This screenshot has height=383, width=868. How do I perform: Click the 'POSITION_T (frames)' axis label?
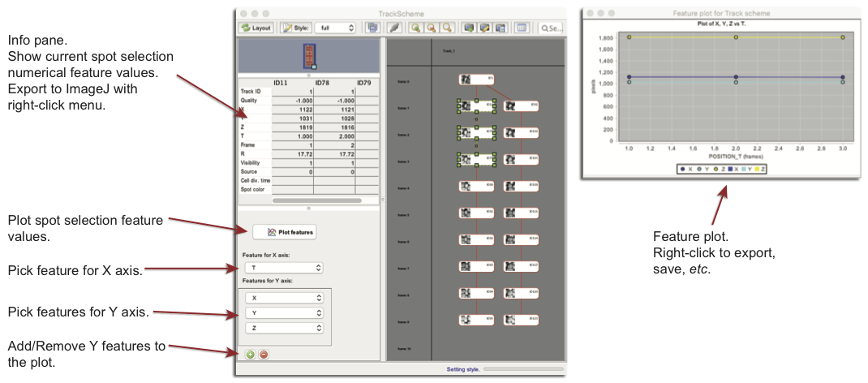(736, 157)
